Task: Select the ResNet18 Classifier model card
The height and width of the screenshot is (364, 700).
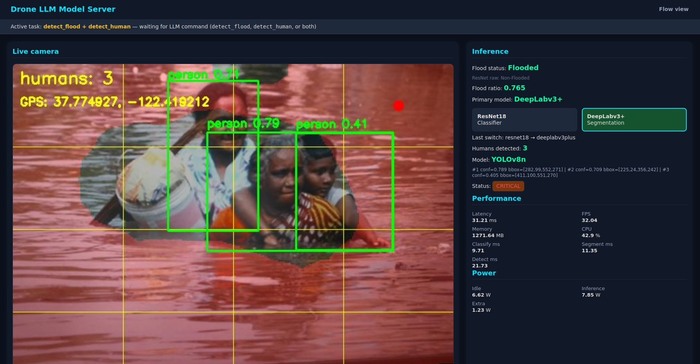Action: coord(524,119)
